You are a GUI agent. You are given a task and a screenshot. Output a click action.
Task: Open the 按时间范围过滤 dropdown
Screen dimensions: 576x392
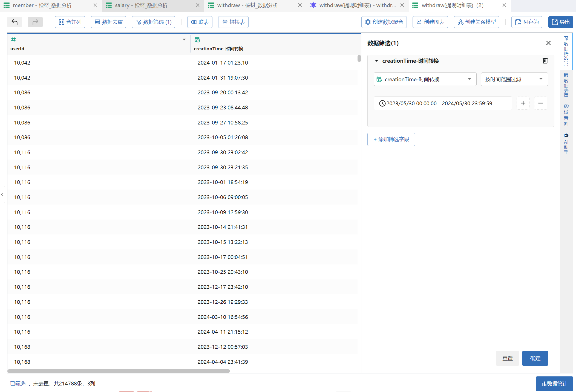click(514, 79)
